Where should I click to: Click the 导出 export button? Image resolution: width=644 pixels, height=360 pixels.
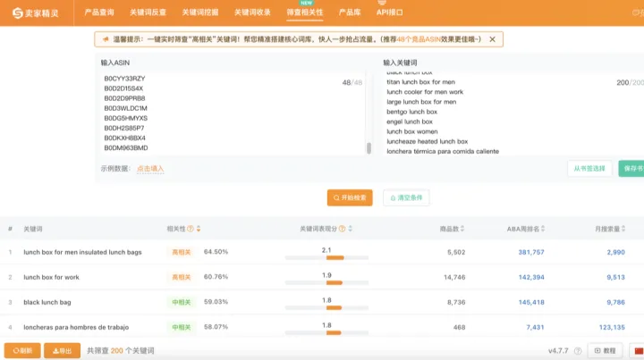point(62,350)
